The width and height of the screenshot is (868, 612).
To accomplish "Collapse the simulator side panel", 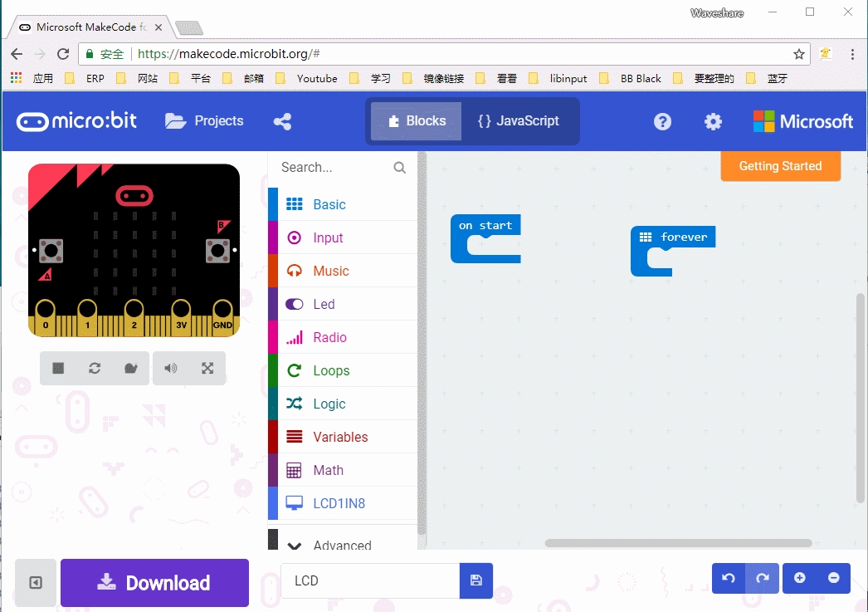I will [36, 582].
